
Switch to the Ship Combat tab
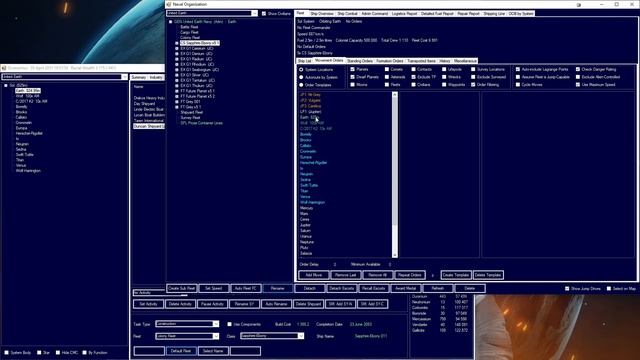pyautogui.click(x=347, y=13)
